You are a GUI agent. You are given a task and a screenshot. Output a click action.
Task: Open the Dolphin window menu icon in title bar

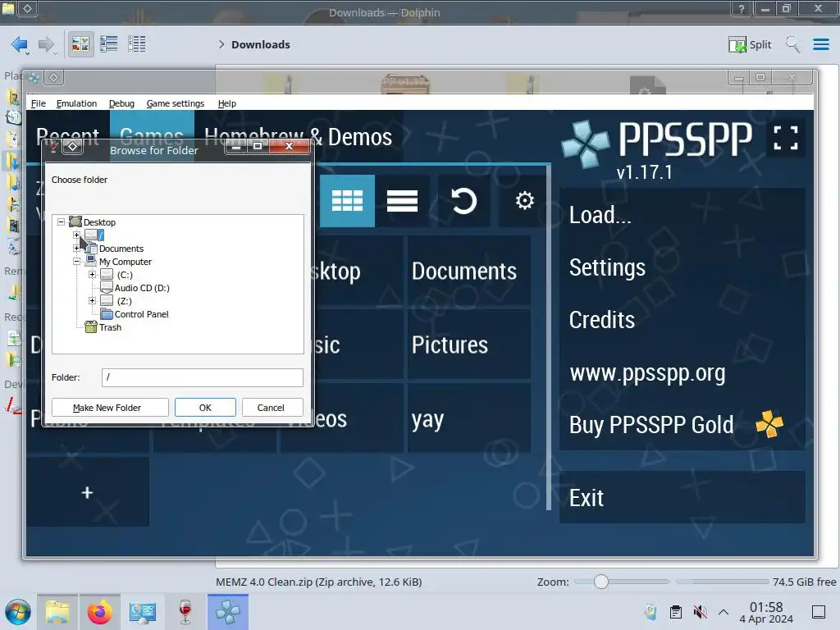point(8,8)
